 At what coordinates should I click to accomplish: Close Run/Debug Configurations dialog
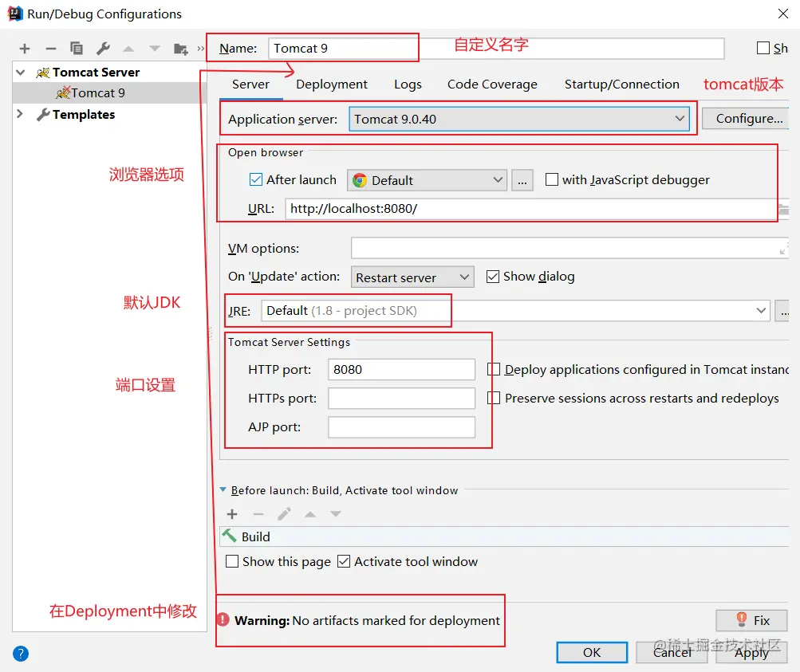pyautogui.click(x=783, y=14)
